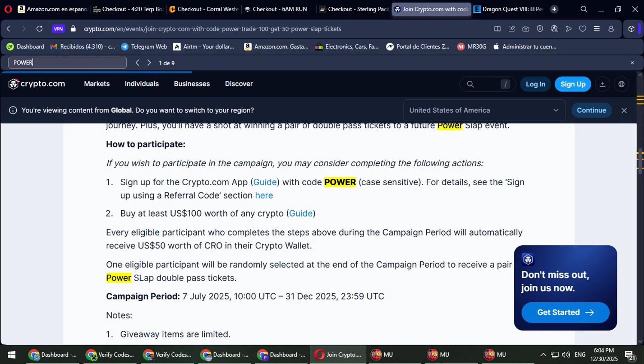Click the Get Started button
The width and height of the screenshot is (644, 364).
coord(565,312)
